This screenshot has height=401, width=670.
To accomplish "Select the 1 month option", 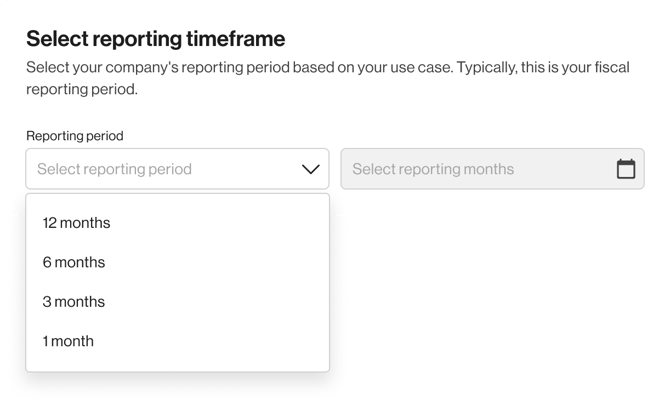I will tap(68, 341).
